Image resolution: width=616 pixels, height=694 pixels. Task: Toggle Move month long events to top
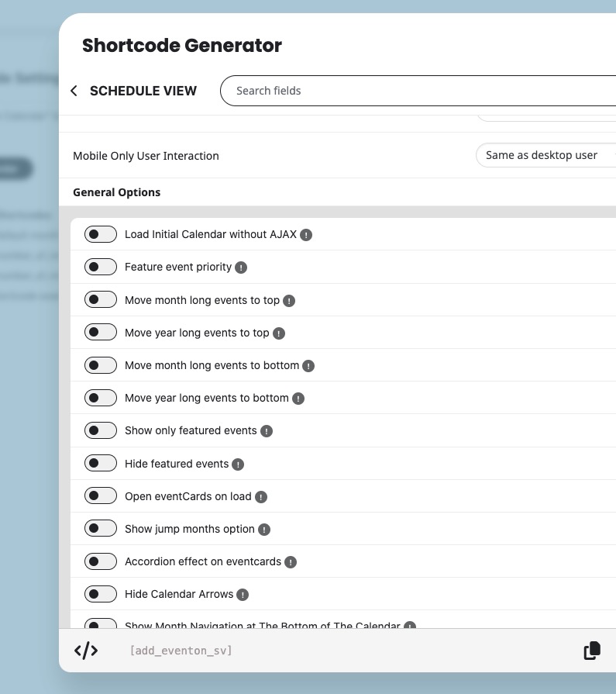click(101, 300)
